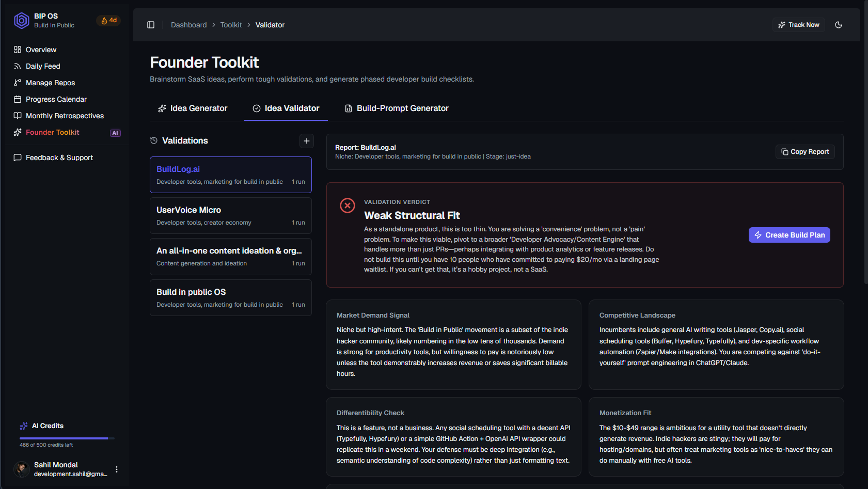Open the all-in-one content ideation validation
This screenshot has width=868, height=489.
pyautogui.click(x=231, y=257)
